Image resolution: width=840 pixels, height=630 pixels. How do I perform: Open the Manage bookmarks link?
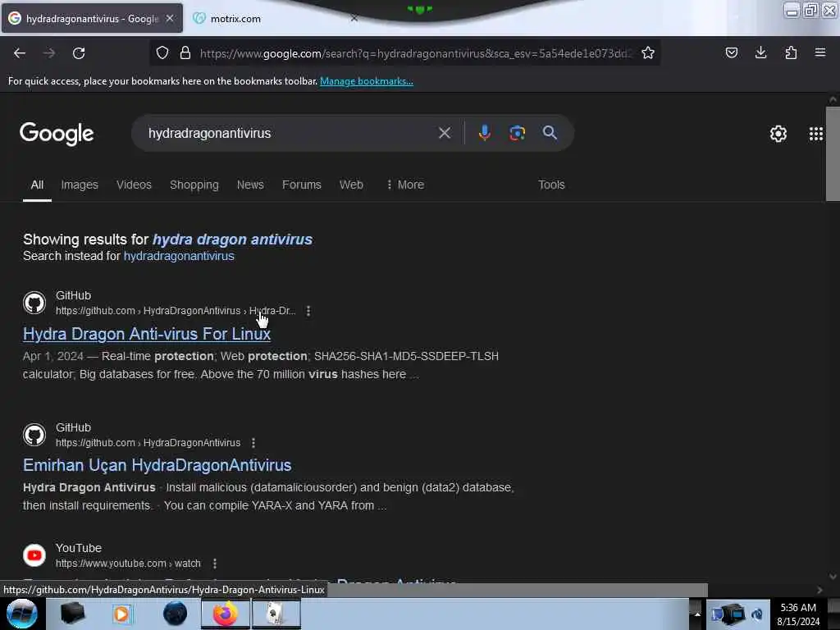(367, 81)
